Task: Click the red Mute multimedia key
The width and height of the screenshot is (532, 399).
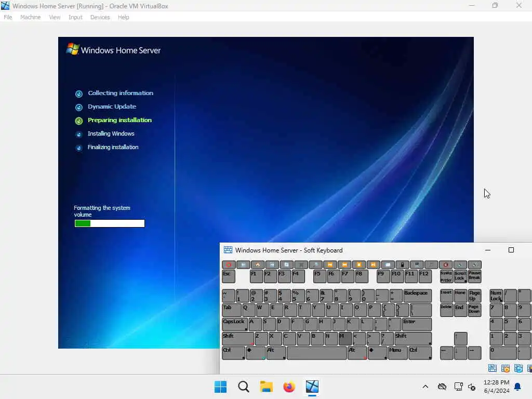Action: pyautogui.click(x=446, y=264)
